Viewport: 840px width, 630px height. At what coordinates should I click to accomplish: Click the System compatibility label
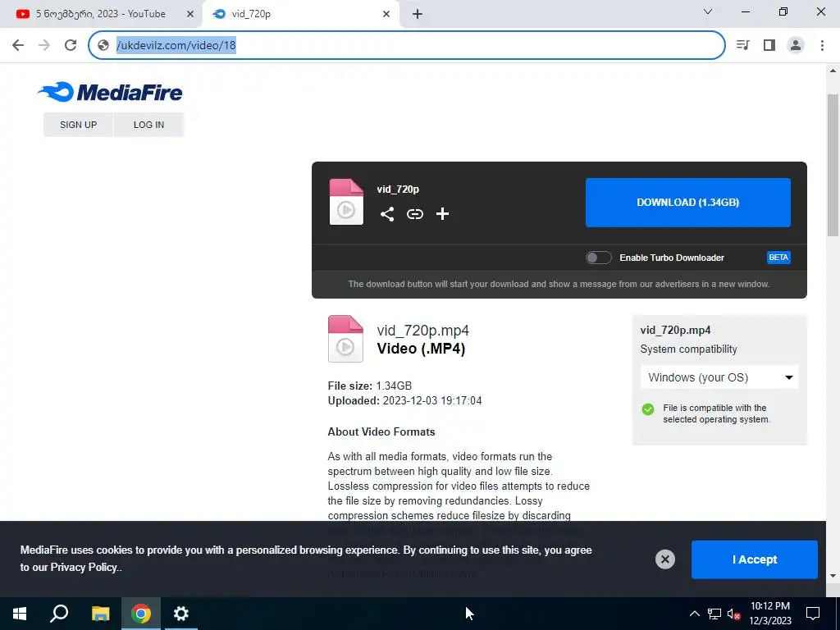click(x=688, y=349)
